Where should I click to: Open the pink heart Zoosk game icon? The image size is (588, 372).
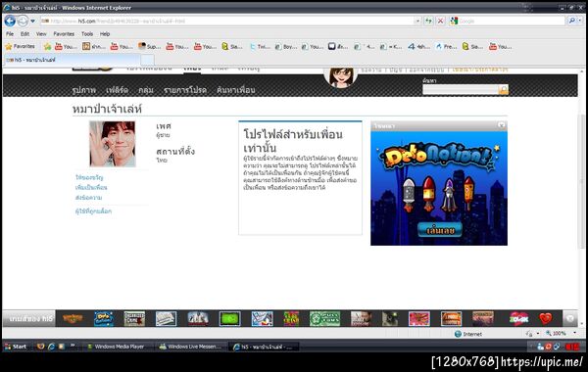tap(519, 319)
